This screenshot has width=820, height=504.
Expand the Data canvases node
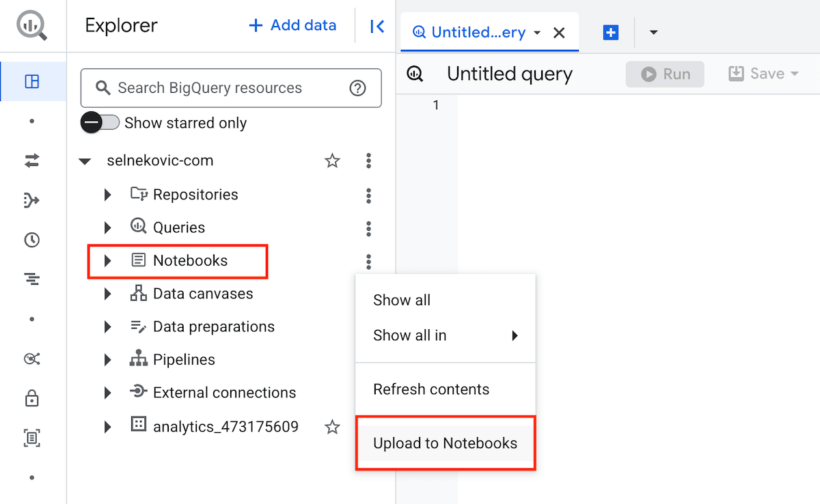pos(108,294)
